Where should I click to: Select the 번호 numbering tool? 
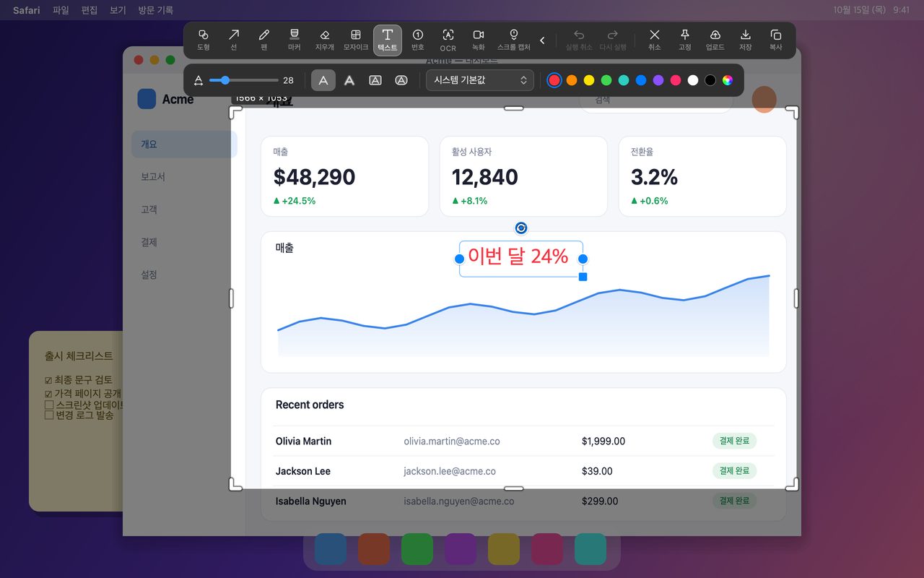(x=418, y=40)
